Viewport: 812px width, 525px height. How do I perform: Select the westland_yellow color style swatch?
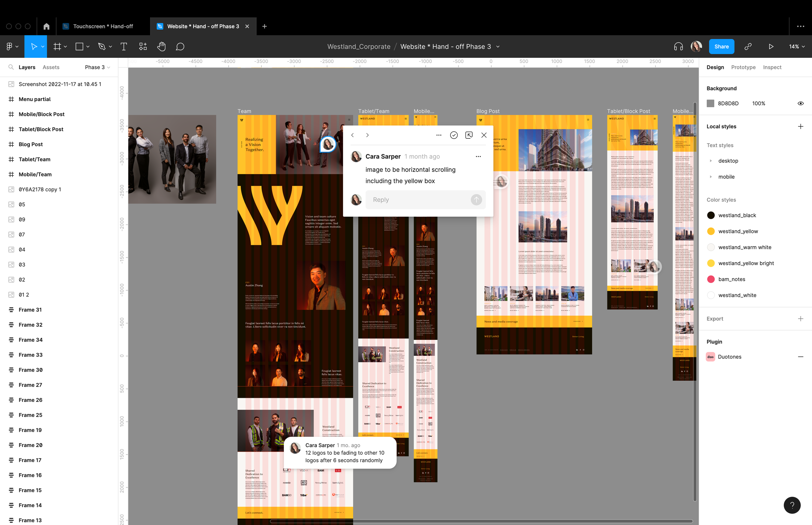click(711, 231)
